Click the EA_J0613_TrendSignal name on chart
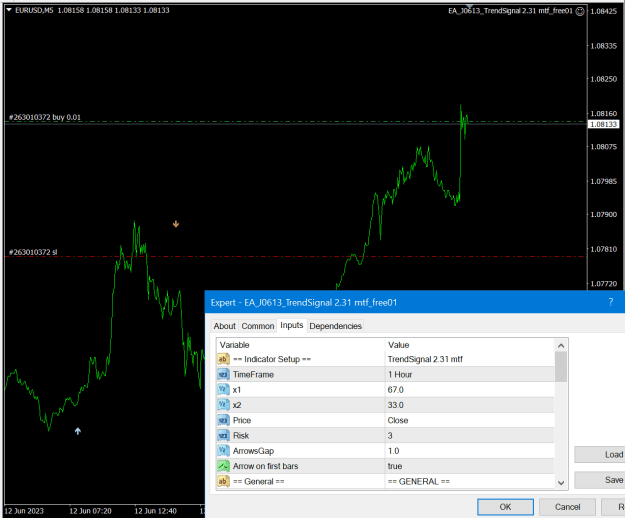Image resolution: width=625 pixels, height=518 pixels. coord(510,11)
